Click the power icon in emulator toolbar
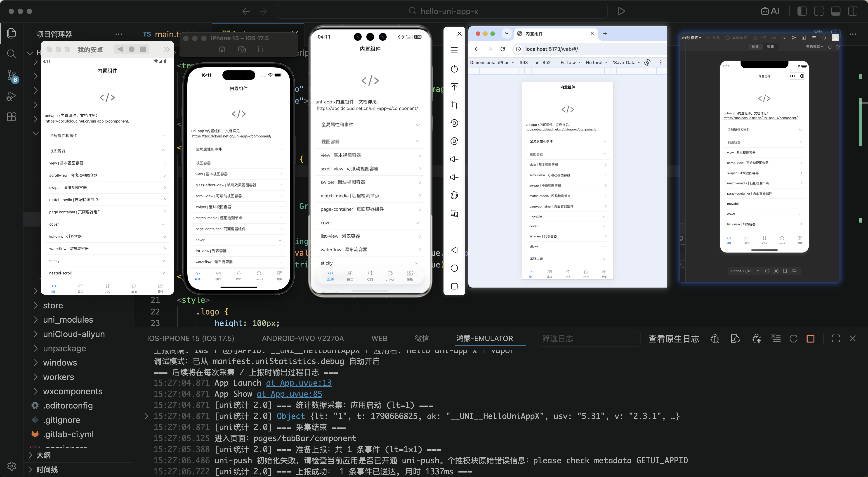868x477 pixels. click(x=454, y=69)
